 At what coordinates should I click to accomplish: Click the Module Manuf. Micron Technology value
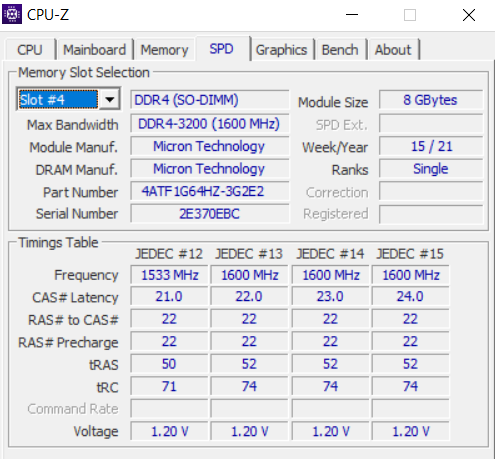click(x=210, y=146)
